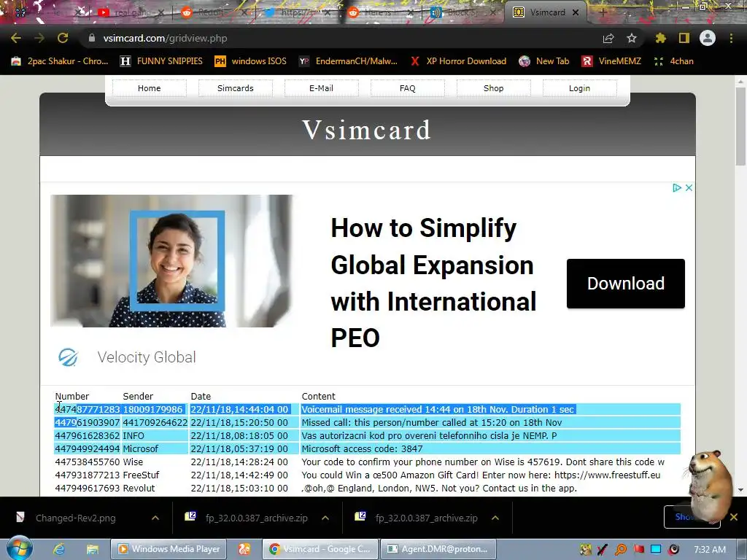Click the scrollbar down arrow

[x=740, y=489]
